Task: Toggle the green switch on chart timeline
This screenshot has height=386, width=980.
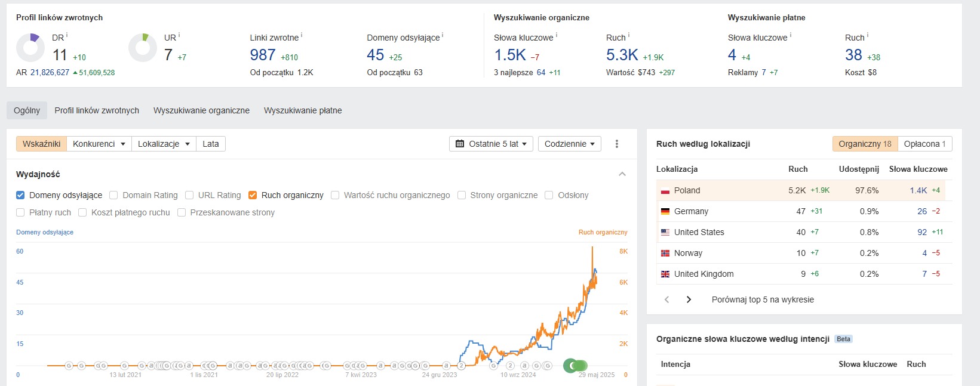Action: (576, 366)
